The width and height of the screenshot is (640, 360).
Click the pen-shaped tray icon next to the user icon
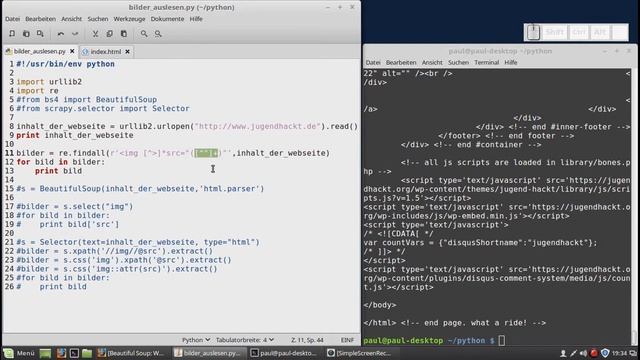tap(573, 353)
